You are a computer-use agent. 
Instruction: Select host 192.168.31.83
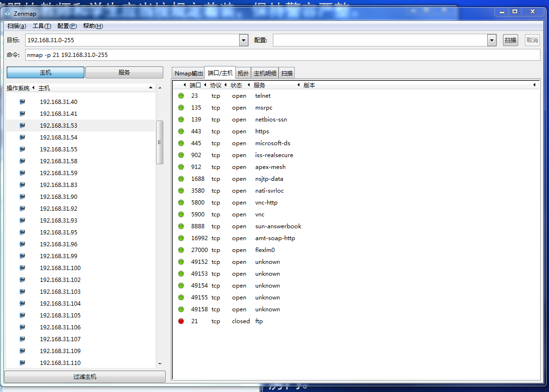point(81,185)
